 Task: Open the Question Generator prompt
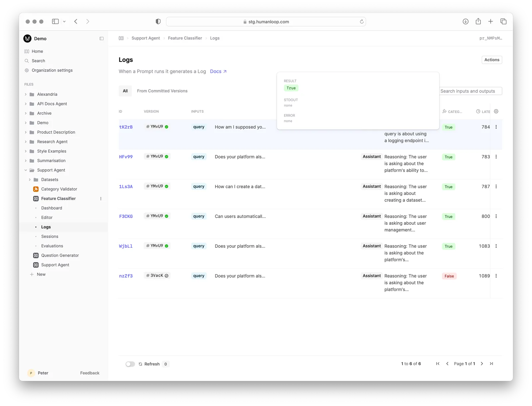[60, 256]
